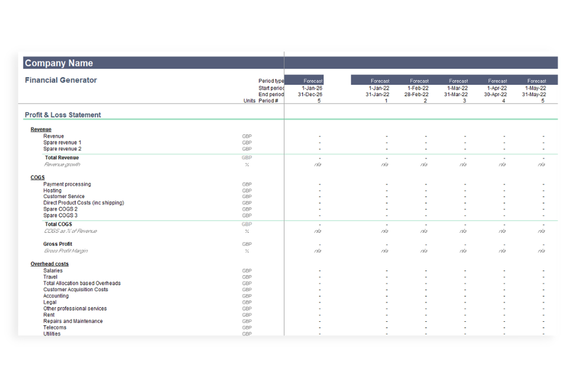The height and width of the screenshot is (392, 564).
Task: Select the Units column header
Action: tap(249, 101)
